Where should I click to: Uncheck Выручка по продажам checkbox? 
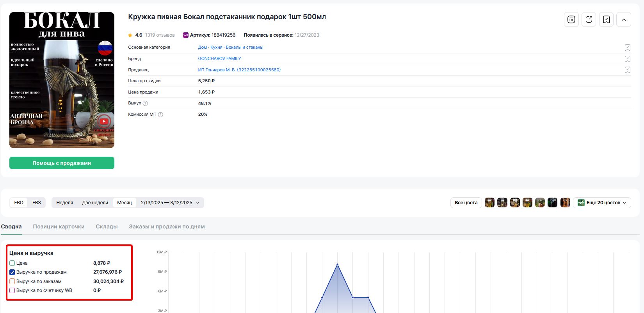[x=12, y=272]
